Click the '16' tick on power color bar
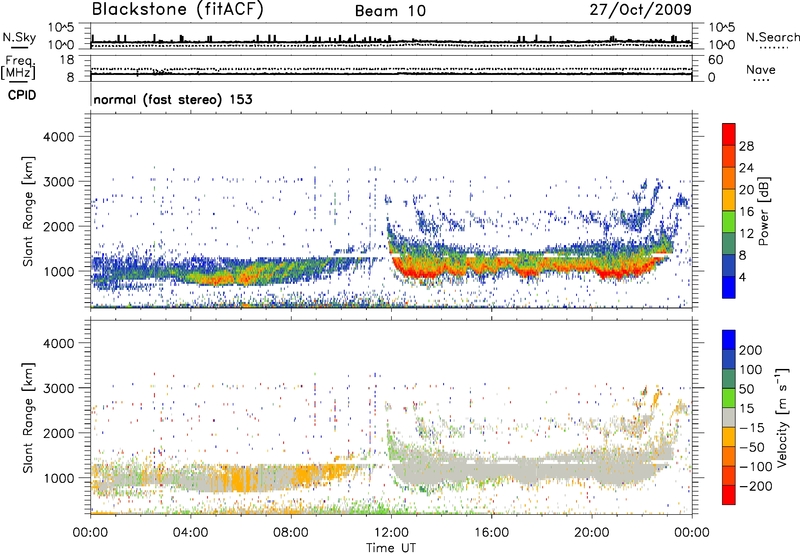 point(746,212)
